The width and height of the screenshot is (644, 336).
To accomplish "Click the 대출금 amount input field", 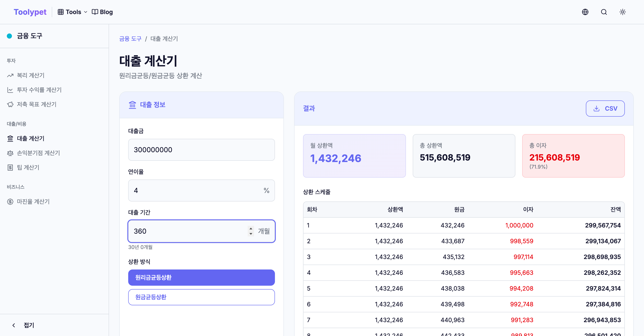I will pyautogui.click(x=201, y=150).
